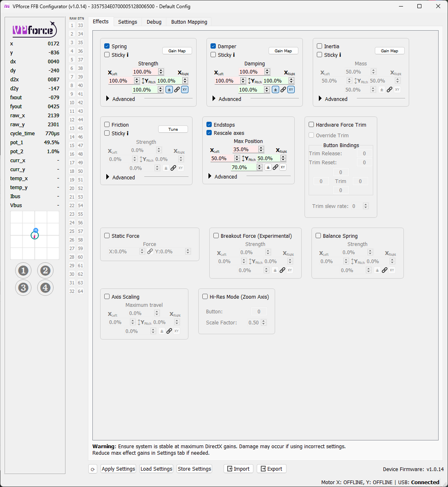Expand the Endstops Advanced section
Image resolution: width=448 pixels, height=487 pixels.
coord(210,176)
